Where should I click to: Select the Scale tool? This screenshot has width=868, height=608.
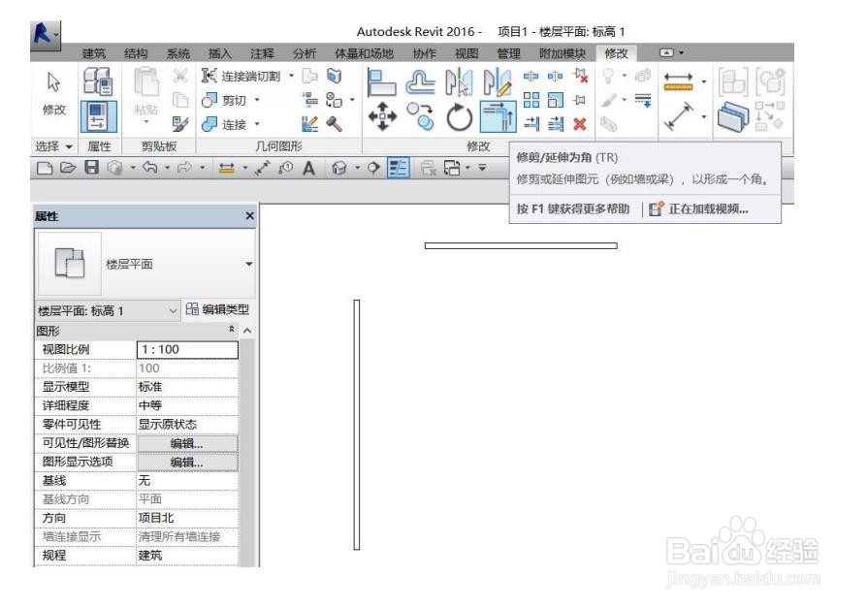point(556,100)
